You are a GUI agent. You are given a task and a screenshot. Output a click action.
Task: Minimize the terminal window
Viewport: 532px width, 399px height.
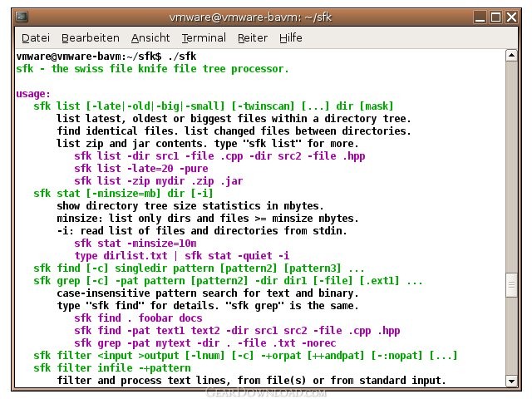(480, 17)
